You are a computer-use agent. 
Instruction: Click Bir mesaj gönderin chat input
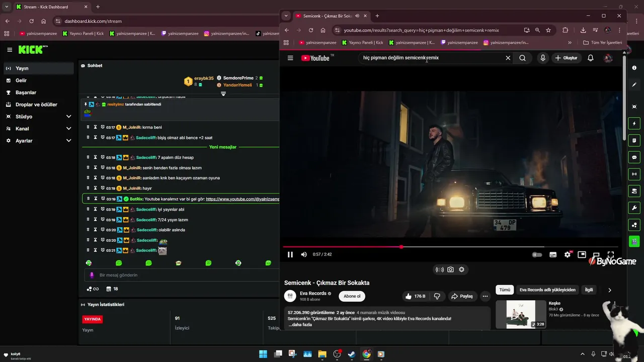[x=182, y=275]
